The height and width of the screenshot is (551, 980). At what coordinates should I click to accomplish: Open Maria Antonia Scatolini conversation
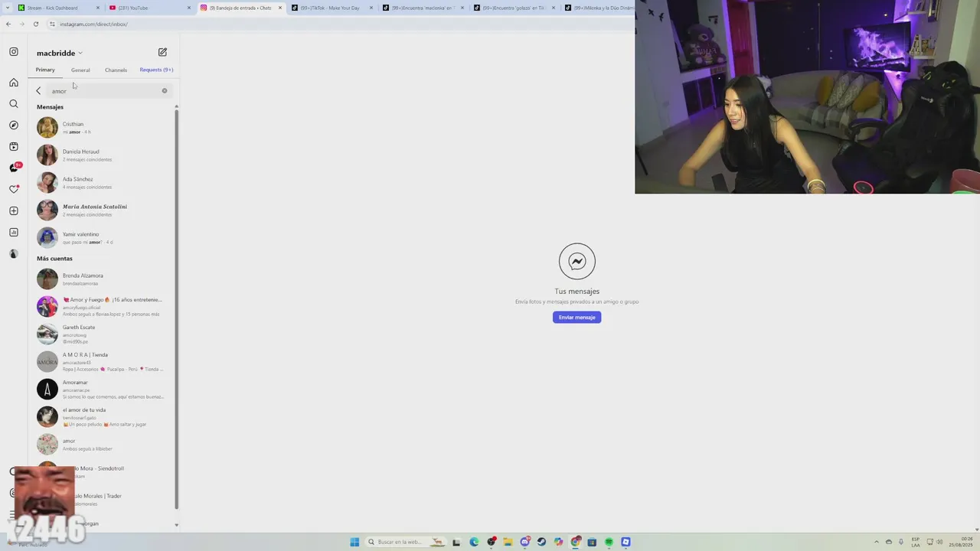click(103, 210)
